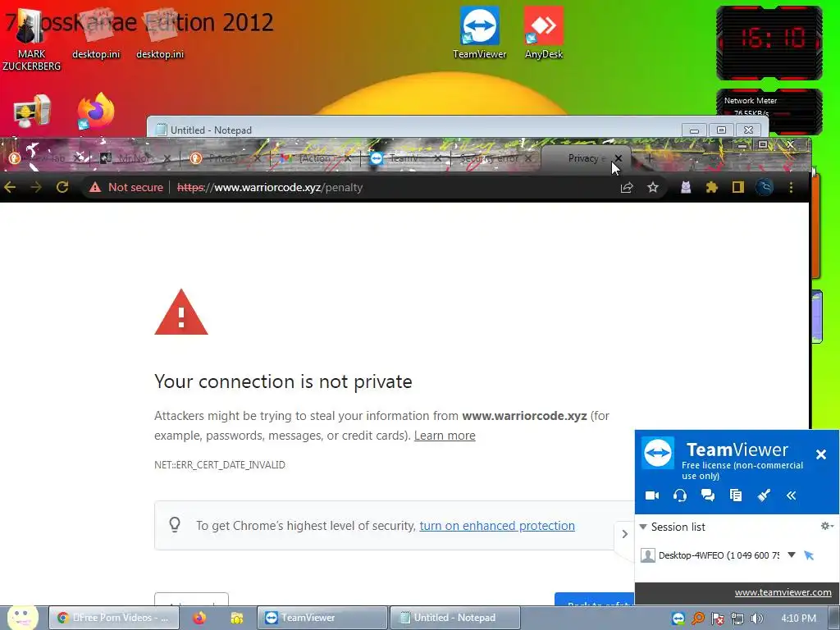Click the share page icon in address bar
The width and height of the screenshot is (840, 630).
[626, 188]
